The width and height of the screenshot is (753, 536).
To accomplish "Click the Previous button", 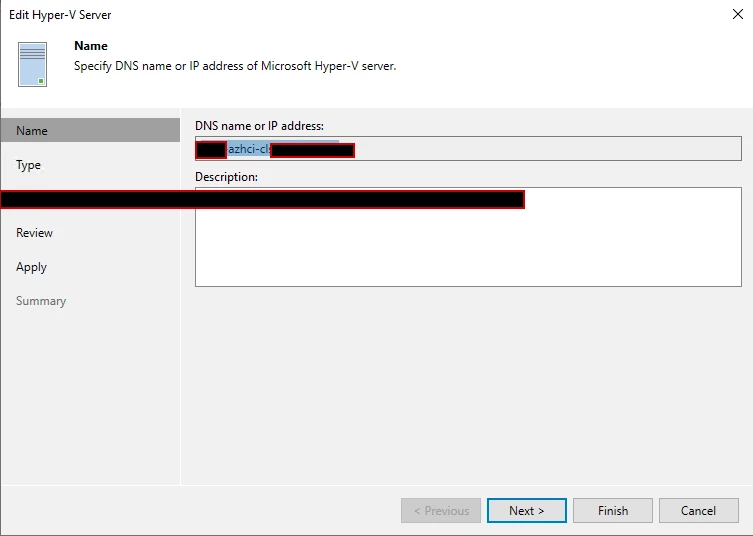I will click(441, 511).
